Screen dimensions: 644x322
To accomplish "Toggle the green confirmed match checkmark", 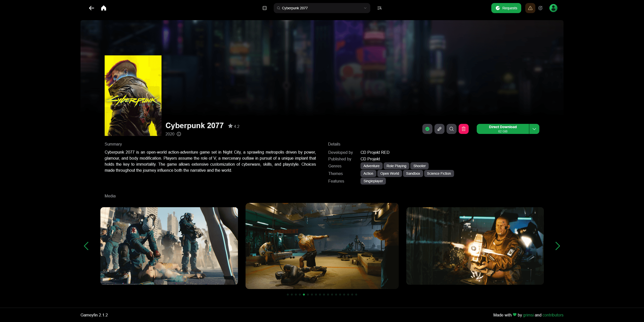I will (427, 129).
